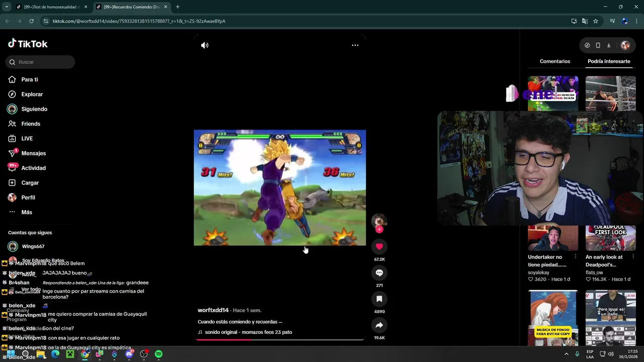Open soyalekay author link
This screenshot has height=362, width=644.
(x=539, y=273)
